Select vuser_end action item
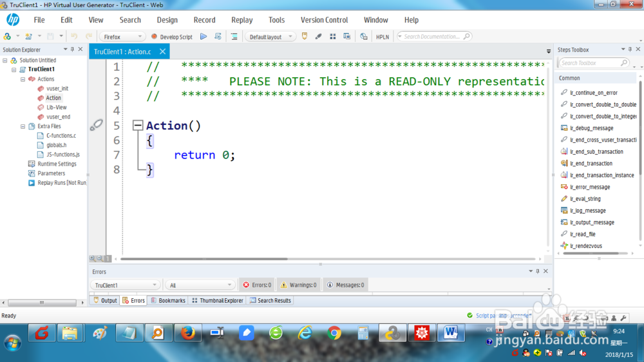 [58, 117]
